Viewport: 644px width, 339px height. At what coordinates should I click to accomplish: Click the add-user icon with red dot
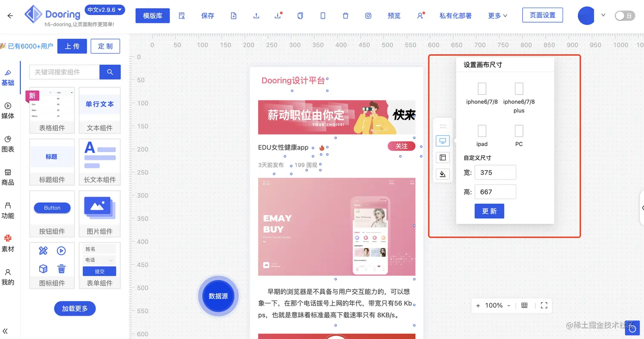[x=420, y=16]
